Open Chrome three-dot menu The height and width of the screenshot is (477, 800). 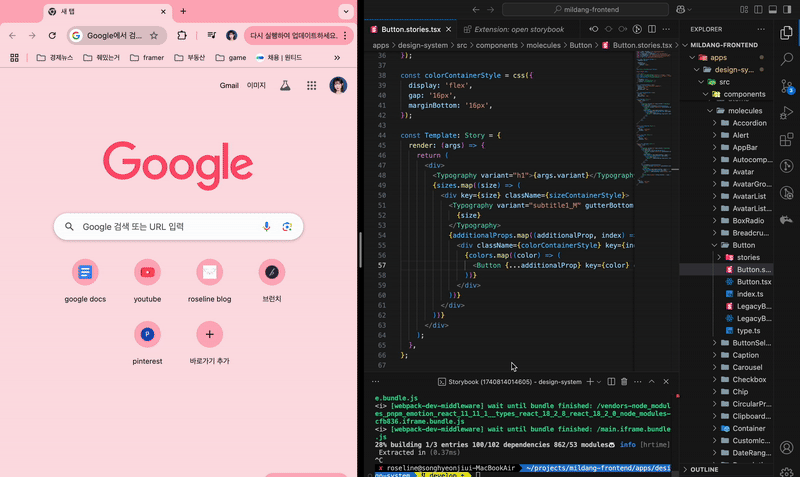pyautogui.click(x=345, y=35)
